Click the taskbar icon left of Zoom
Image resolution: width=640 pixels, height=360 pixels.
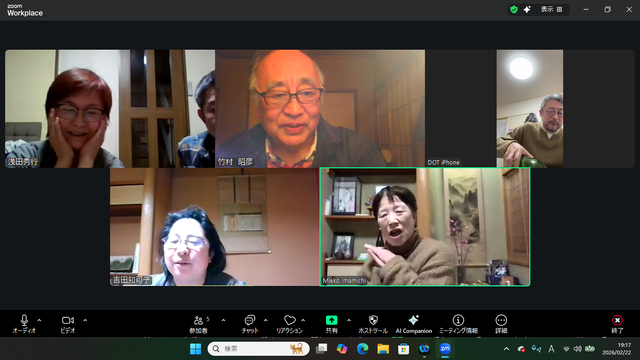click(424, 349)
